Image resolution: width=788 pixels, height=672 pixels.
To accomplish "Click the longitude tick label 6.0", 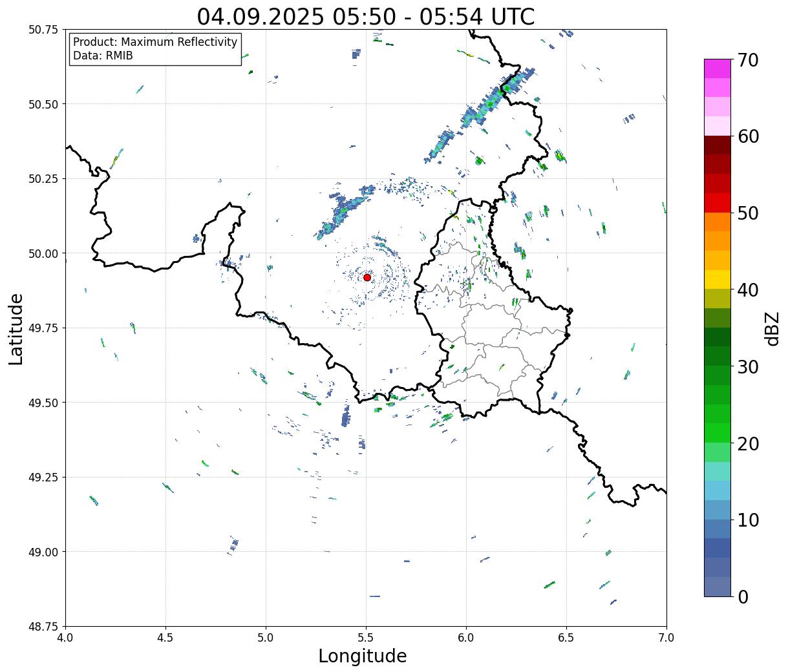I will pyautogui.click(x=466, y=638).
